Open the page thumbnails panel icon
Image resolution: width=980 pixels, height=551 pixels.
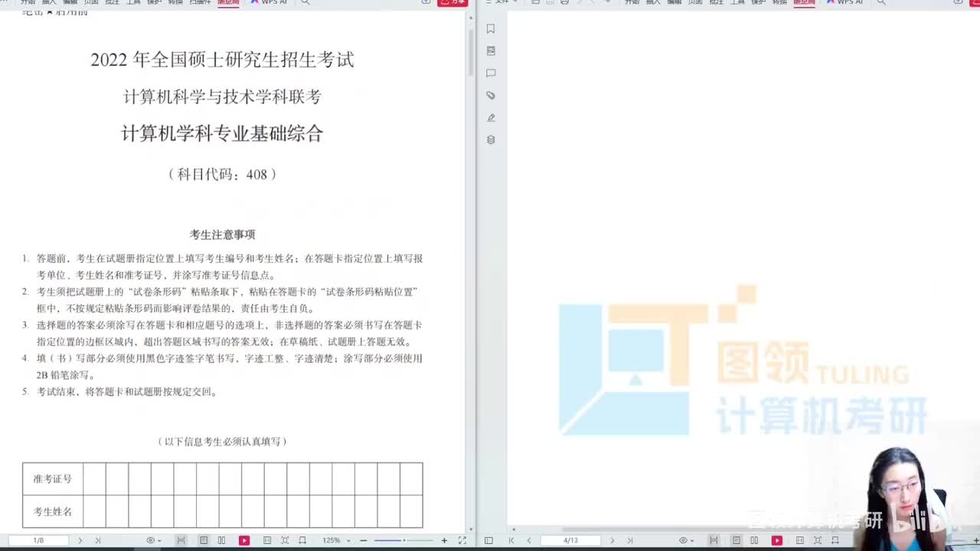(491, 51)
